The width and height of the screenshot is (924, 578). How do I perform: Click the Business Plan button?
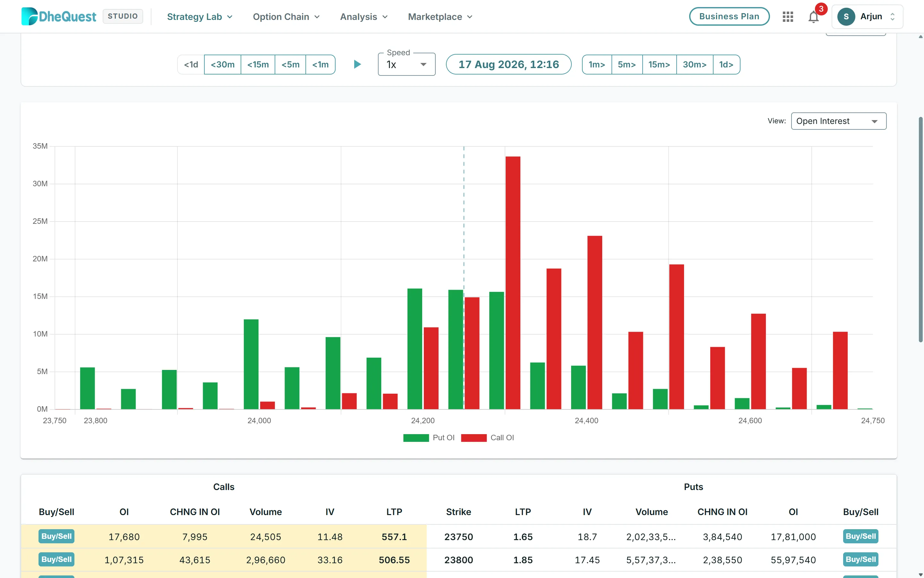click(x=729, y=16)
